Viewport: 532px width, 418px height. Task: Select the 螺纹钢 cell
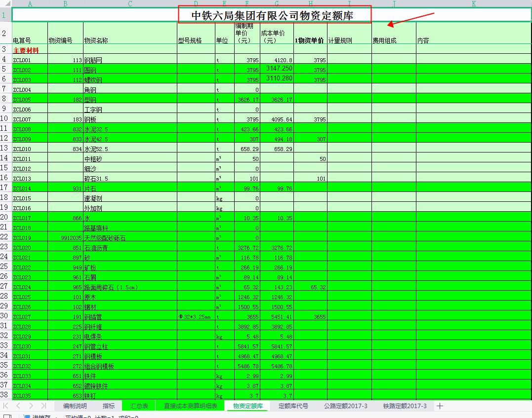point(130,79)
